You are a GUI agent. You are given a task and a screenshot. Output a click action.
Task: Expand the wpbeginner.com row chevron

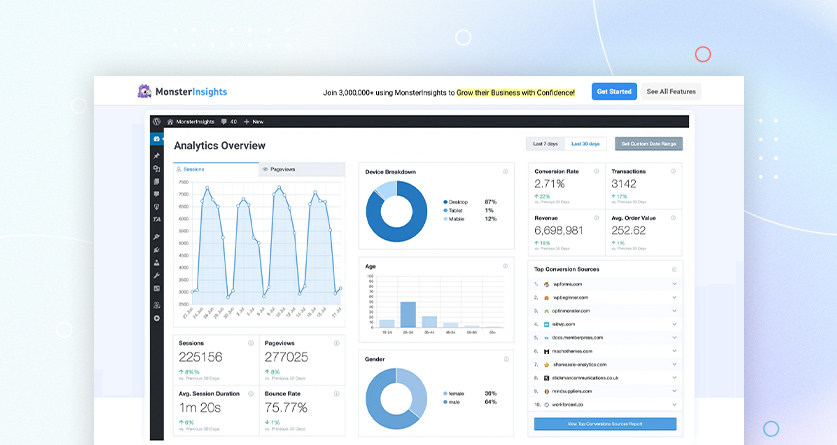675,298
